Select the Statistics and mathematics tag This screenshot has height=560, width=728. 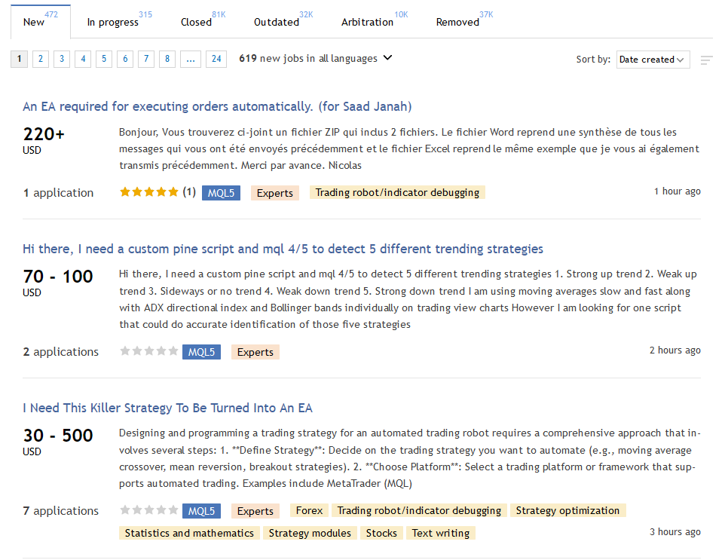pos(189,533)
